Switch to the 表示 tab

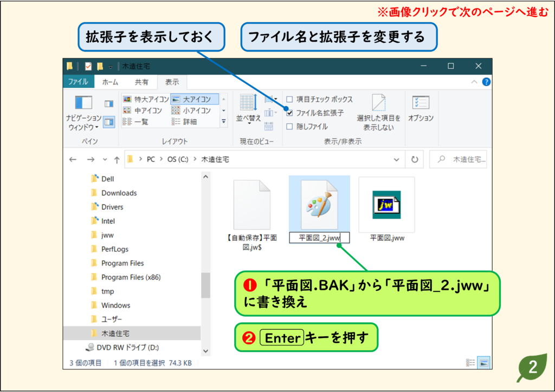[172, 82]
